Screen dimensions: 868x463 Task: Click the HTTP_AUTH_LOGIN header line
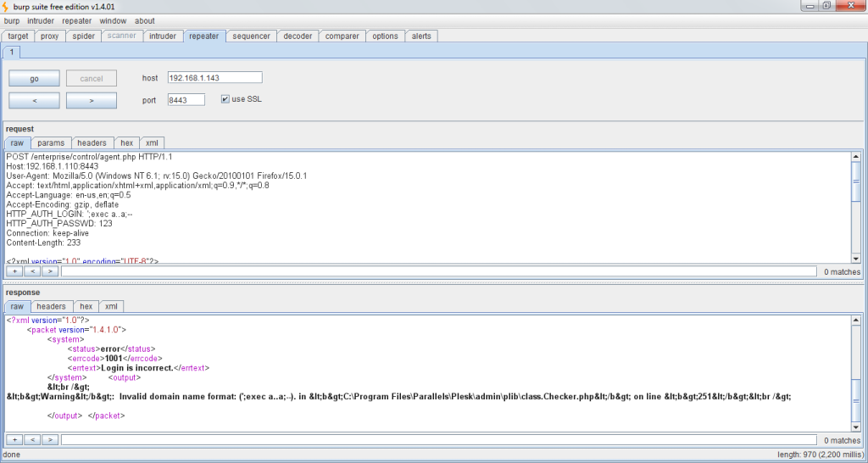click(70, 214)
